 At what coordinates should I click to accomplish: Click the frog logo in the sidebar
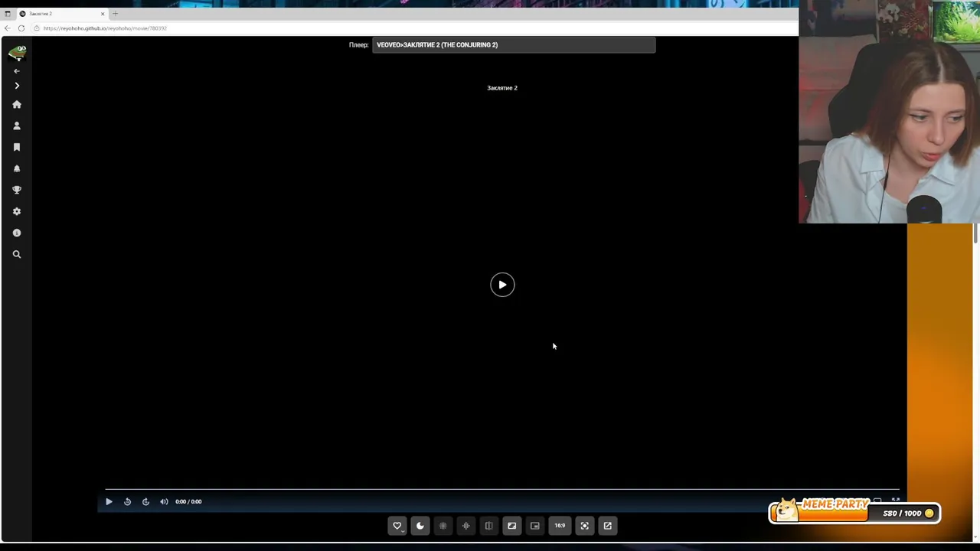tap(17, 53)
